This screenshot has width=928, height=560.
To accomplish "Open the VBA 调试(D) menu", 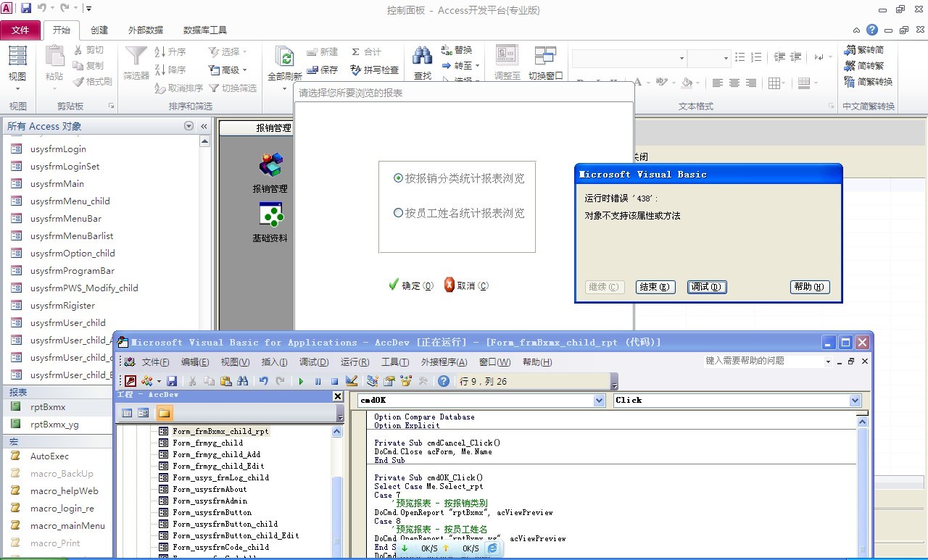I will pyautogui.click(x=314, y=362).
